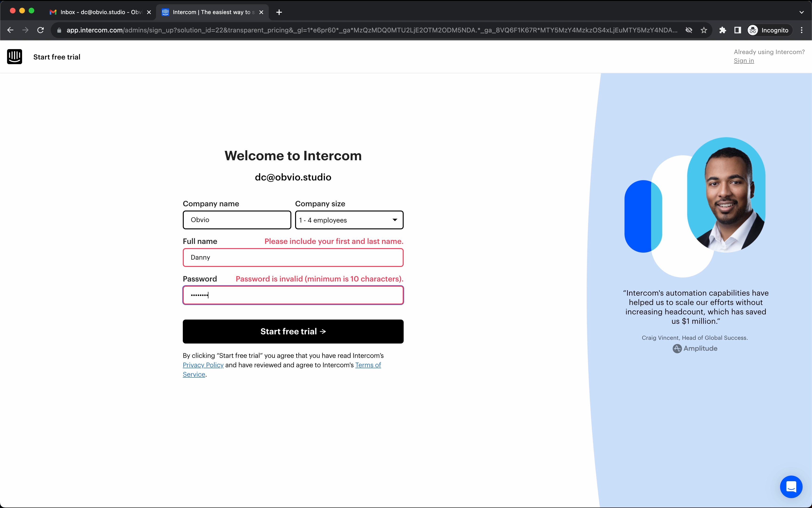This screenshot has width=812, height=508.
Task: Toggle the browser side panel icon
Action: 738,30
